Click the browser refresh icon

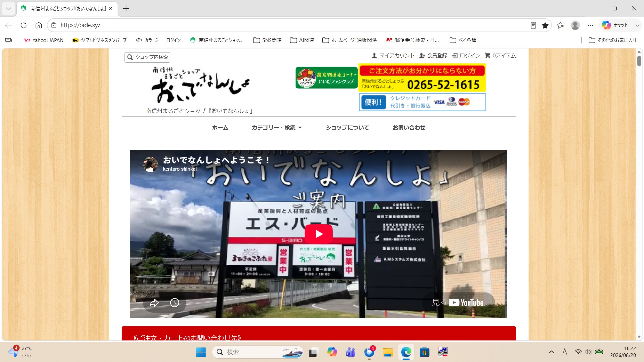[x=24, y=25]
